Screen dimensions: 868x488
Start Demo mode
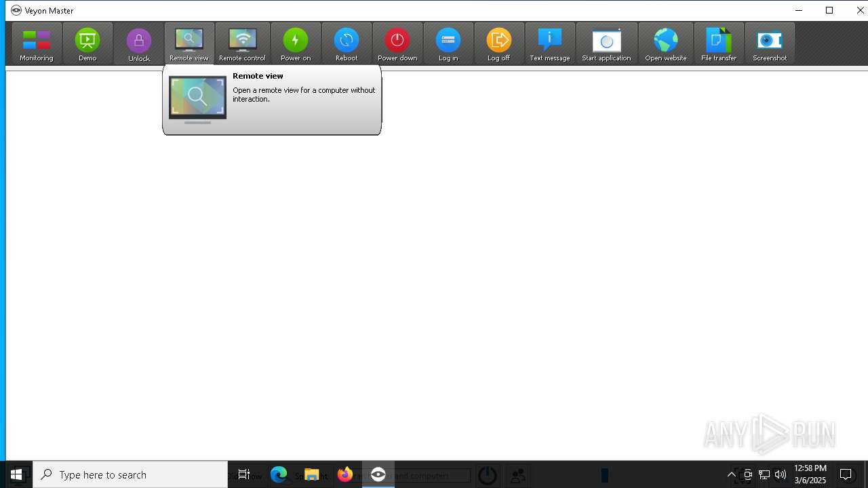click(x=87, y=44)
